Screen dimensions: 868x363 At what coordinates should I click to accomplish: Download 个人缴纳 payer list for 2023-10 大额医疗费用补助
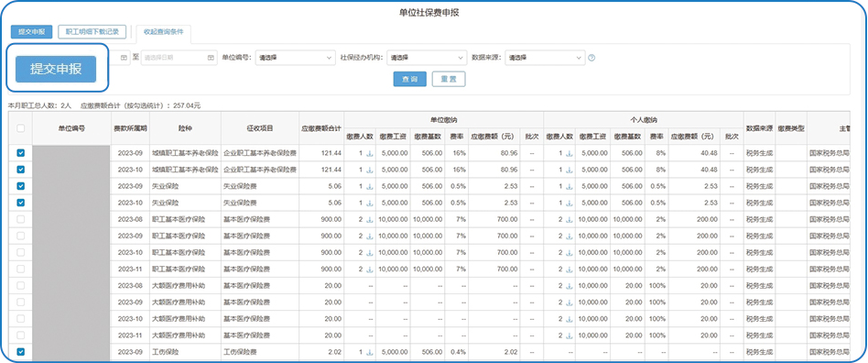[x=570, y=319]
